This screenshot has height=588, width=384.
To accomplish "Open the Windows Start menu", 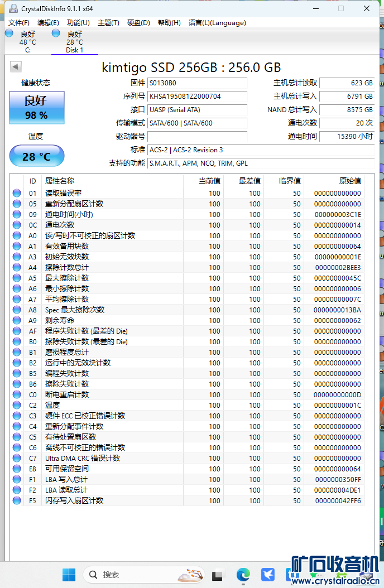I will [x=69, y=575].
